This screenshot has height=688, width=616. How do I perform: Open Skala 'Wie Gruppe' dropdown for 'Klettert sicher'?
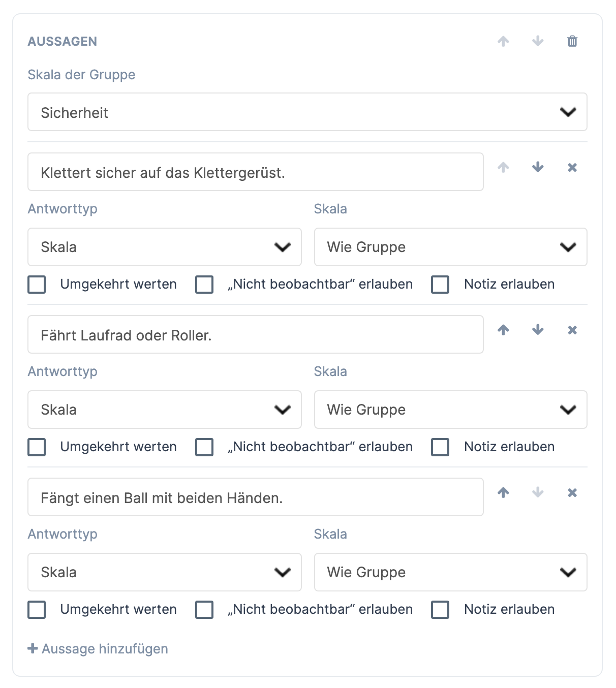point(451,247)
